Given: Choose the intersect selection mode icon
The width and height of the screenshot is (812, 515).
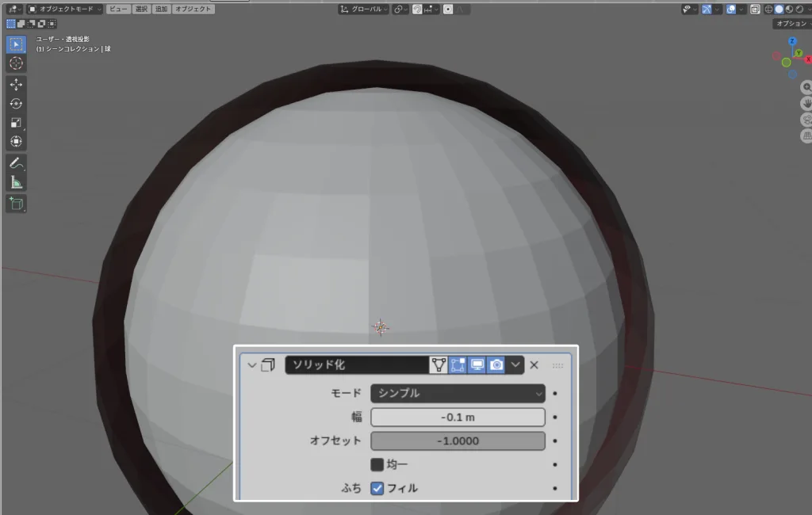Looking at the screenshot, I should click(x=52, y=23).
